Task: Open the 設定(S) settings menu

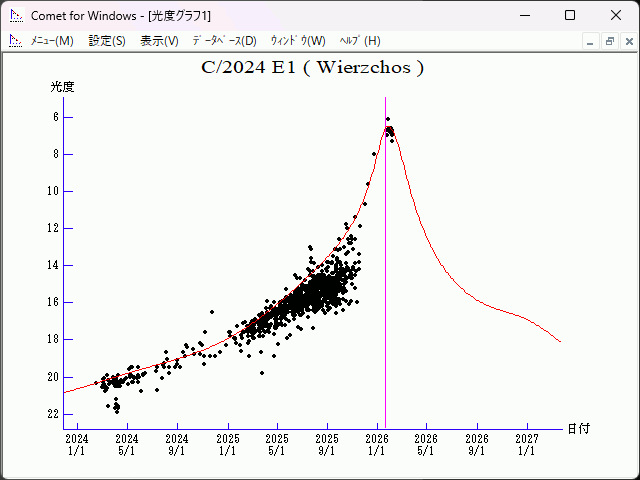Action: point(107,41)
